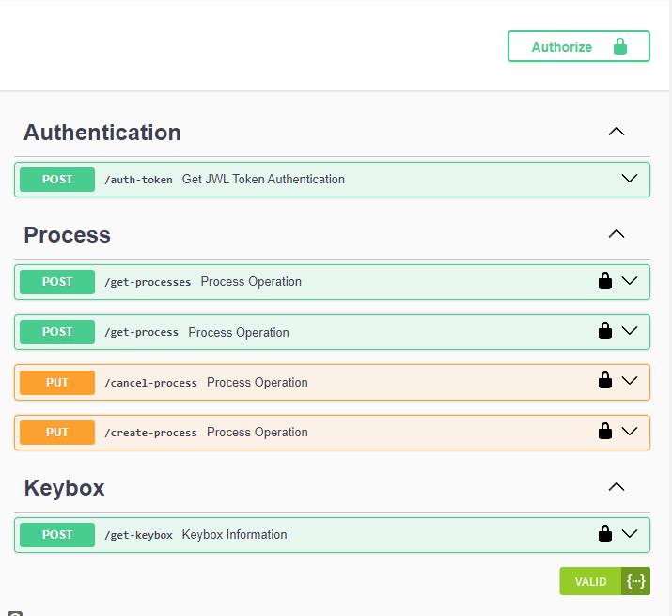
Task: Click the lock icon on /get-keybox row
Action: (x=605, y=533)
